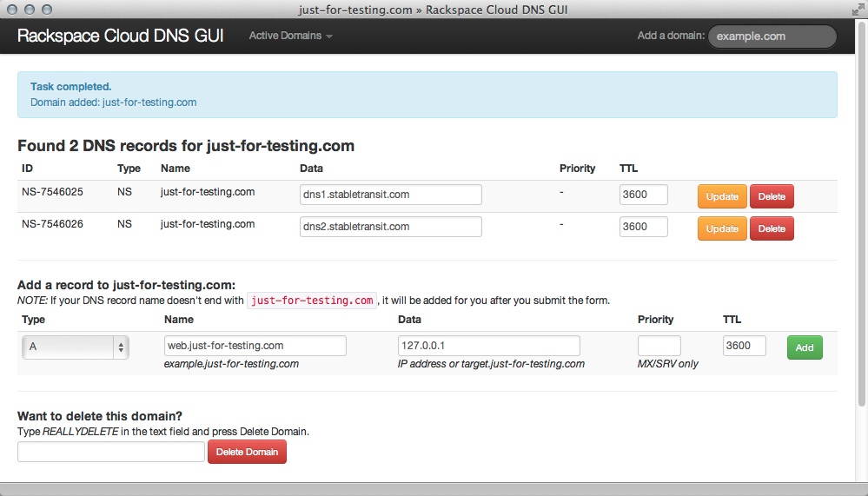The width and height of the screenshot is (868, 496).
Task: Edit the dns1.stabletransit.com data field
Action: click(391, 195)
